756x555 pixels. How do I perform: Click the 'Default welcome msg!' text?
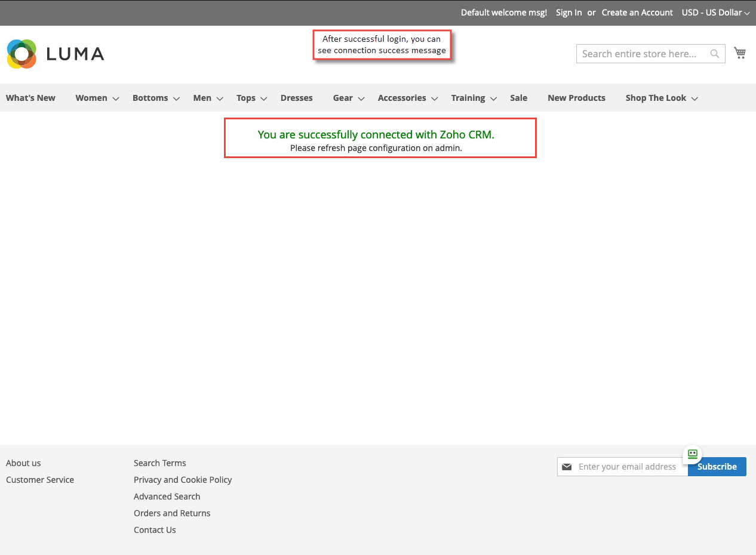point(504,13)
